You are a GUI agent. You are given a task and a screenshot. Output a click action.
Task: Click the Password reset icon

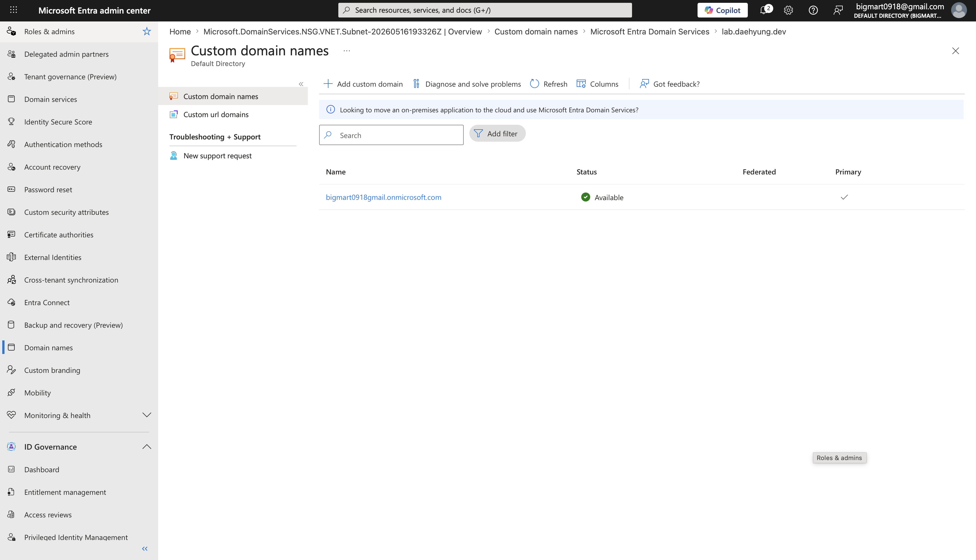(x=12, y=189)
